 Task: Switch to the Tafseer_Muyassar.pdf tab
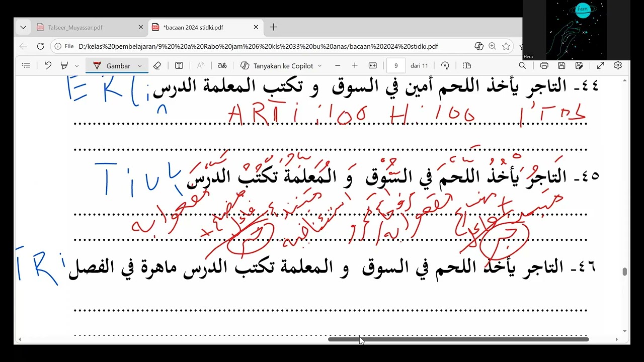pos(90,27)
